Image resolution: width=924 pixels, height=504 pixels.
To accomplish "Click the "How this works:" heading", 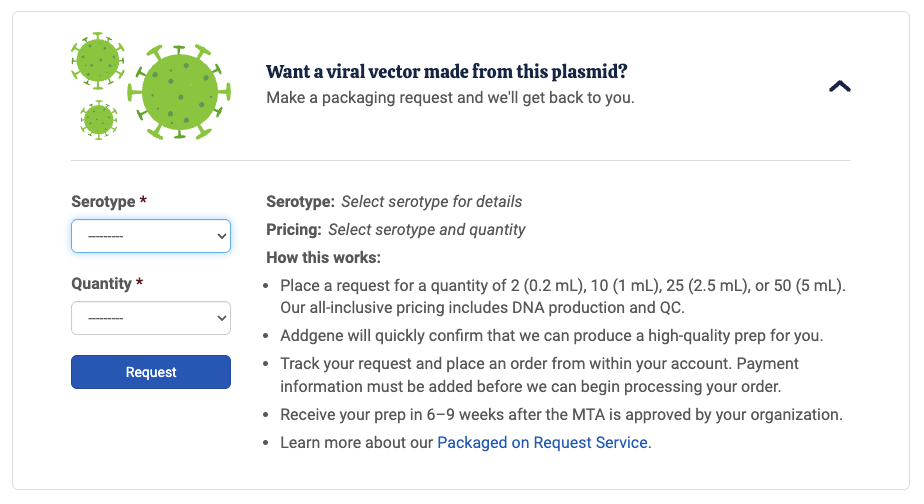I will [x=323, y=258].
